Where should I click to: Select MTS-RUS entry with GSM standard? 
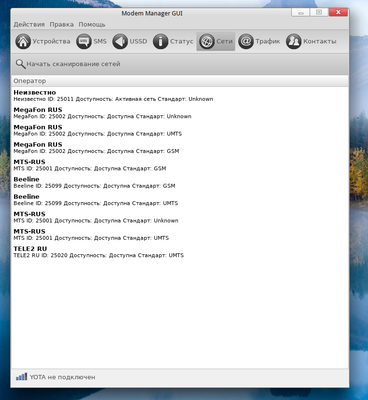point(180,165)
